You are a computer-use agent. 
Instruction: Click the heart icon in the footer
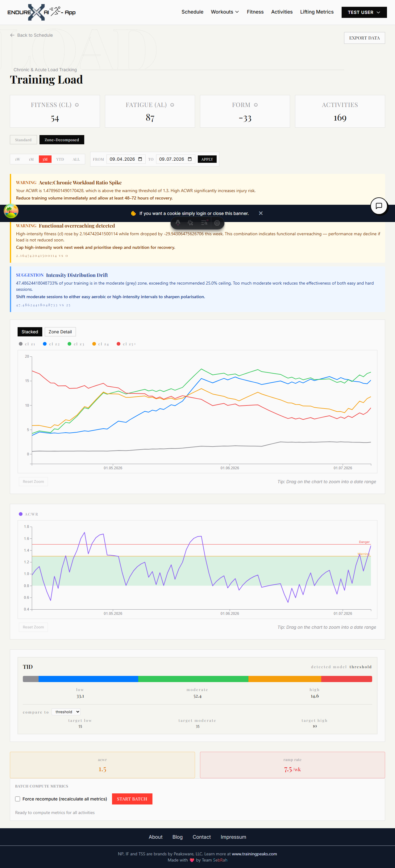pyautogui.click(x=192, y=860)
